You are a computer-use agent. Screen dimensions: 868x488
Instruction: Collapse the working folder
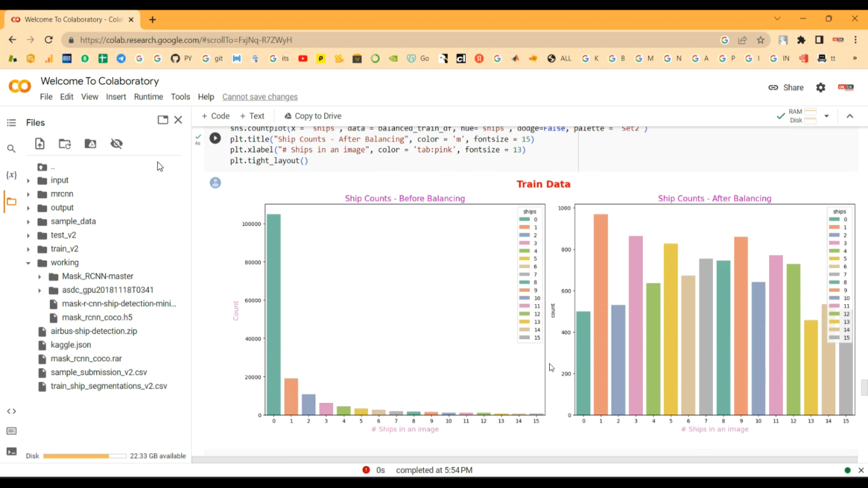(28, 263)
